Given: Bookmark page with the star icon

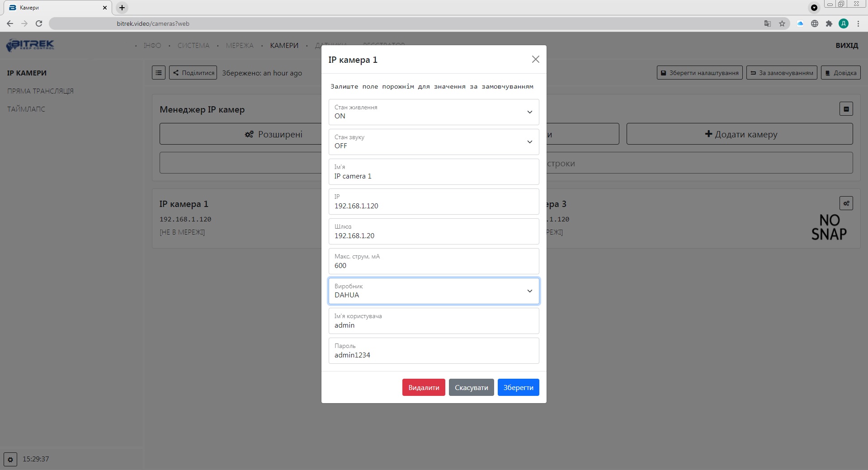Looking at the screenshot, I should [782, 23].
